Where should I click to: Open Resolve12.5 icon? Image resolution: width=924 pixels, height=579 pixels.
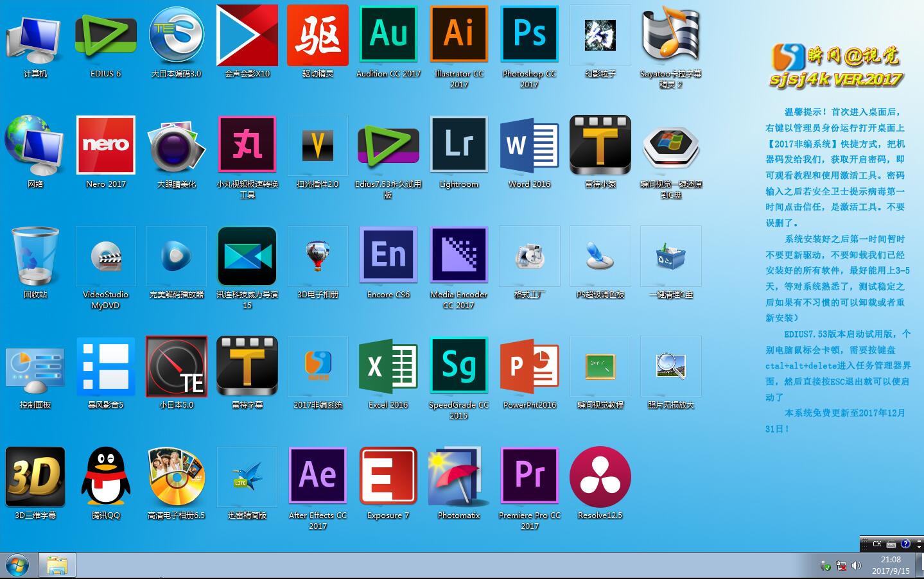point(600,477)
